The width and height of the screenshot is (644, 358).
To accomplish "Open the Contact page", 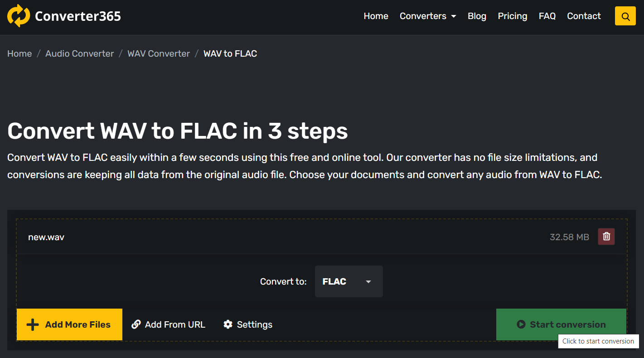I will 584,16.
